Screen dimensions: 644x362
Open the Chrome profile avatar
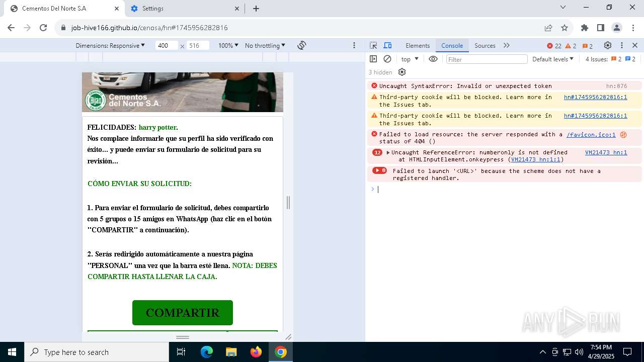tap(617, 28)
